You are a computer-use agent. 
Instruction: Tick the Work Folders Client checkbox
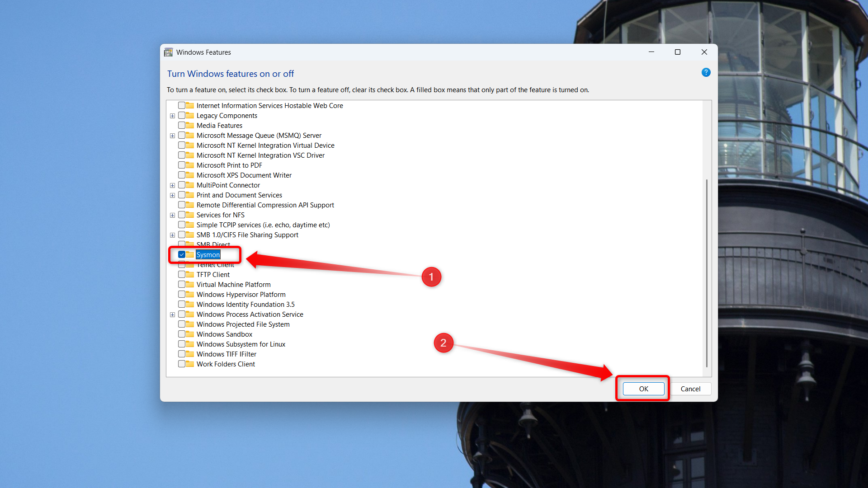181,364
